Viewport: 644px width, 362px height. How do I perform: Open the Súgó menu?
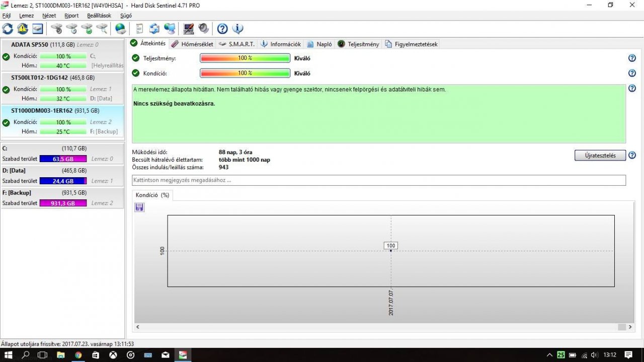[126, 16]
